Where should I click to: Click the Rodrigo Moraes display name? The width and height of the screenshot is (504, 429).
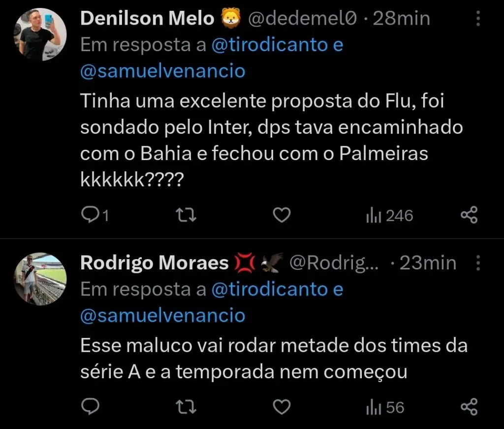(x=154, y=263)
